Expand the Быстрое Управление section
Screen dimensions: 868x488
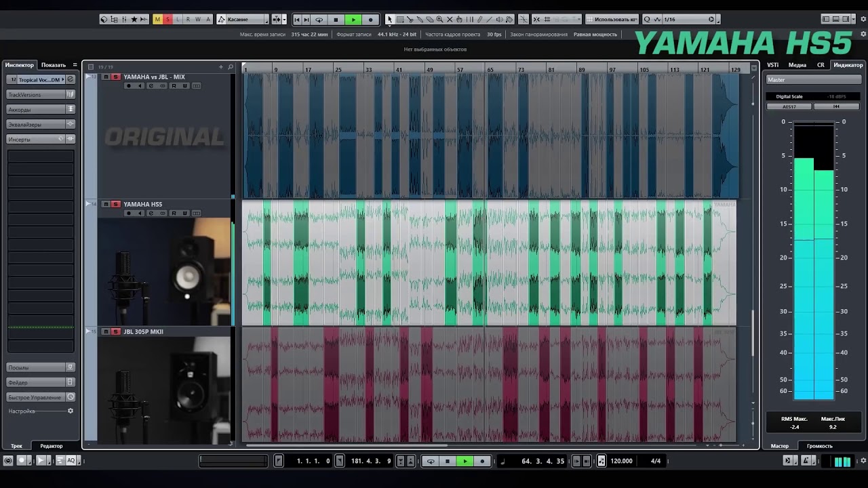[x=41, y=397]
